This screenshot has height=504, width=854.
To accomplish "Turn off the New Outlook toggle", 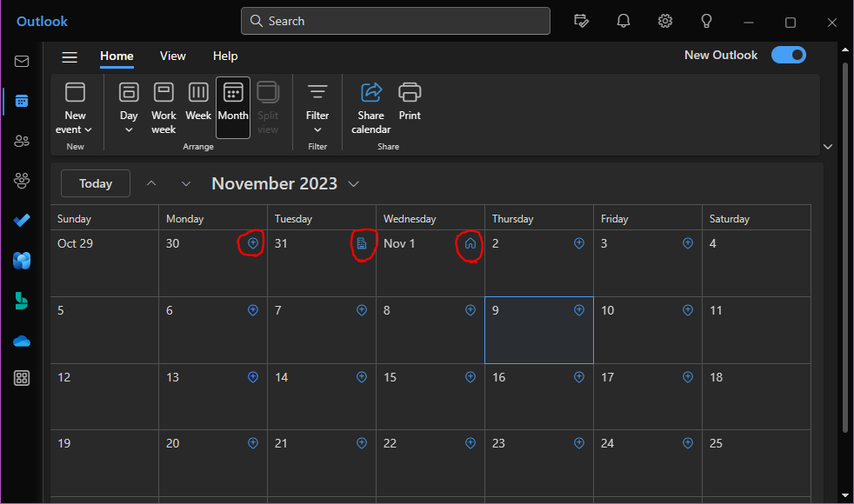I will point(789,55).
